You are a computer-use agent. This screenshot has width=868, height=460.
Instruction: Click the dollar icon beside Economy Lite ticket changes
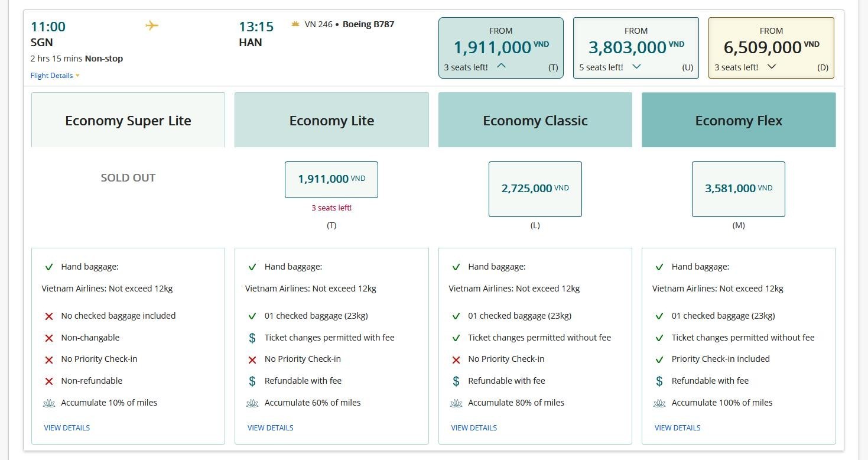point(252,338)
